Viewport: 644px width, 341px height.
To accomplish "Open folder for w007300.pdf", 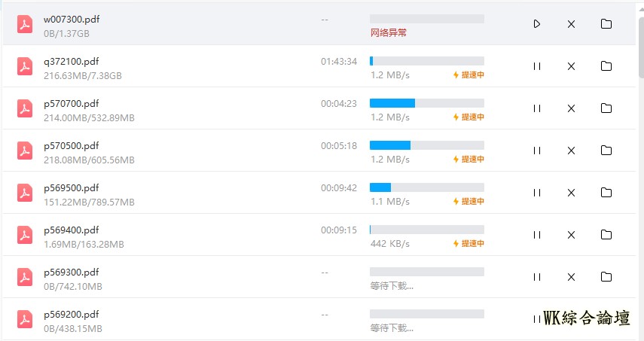I will 606,24.
